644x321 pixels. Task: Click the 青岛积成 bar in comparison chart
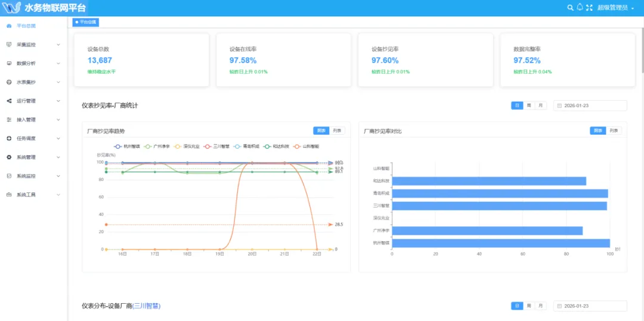[500, 194]
